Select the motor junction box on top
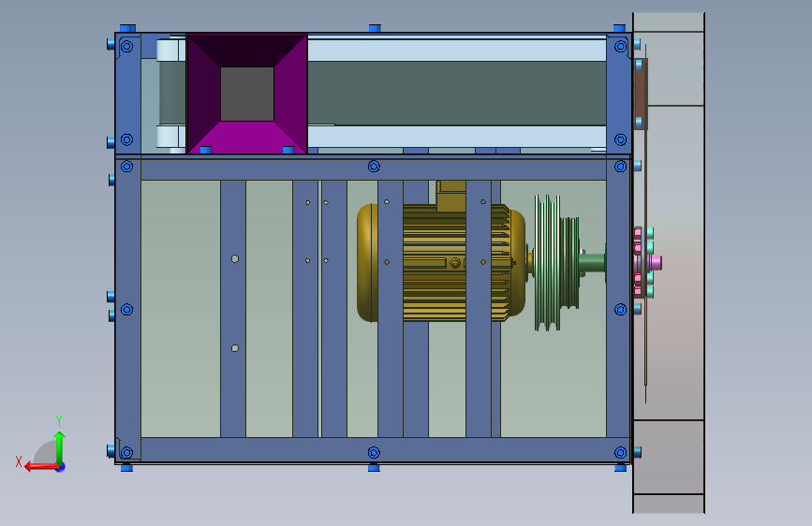Image resolution: width=812 pixels, height=526 pixels. click(451, 196)
